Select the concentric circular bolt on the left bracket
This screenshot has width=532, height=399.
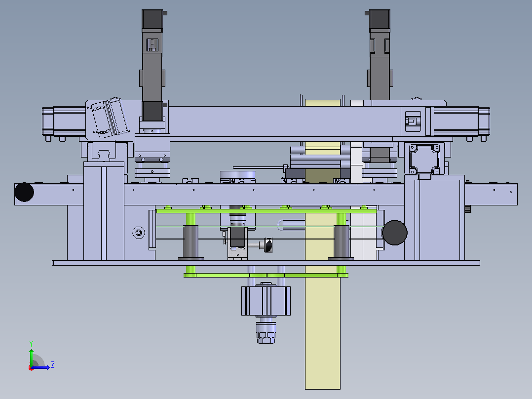click(139, 233)
